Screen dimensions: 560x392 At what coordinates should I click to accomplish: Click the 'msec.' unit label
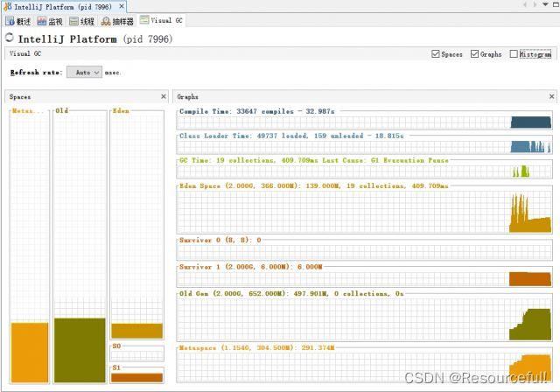coord(113,73)
